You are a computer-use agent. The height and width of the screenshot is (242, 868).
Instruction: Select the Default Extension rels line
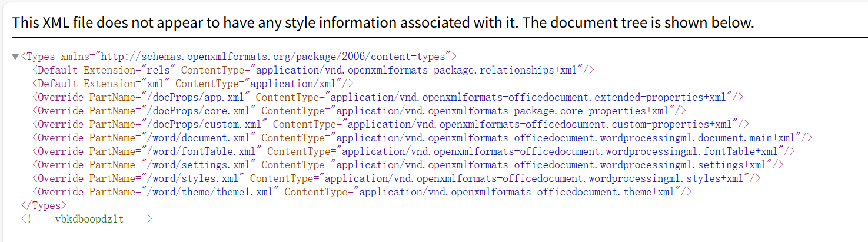click(x=312, y=70)
